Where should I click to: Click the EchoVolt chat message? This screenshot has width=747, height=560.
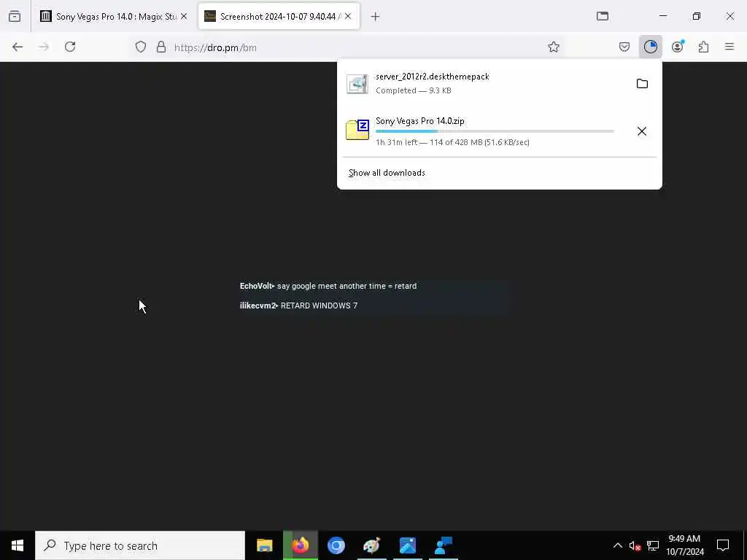pyautogui.click(x=328, y=286)
